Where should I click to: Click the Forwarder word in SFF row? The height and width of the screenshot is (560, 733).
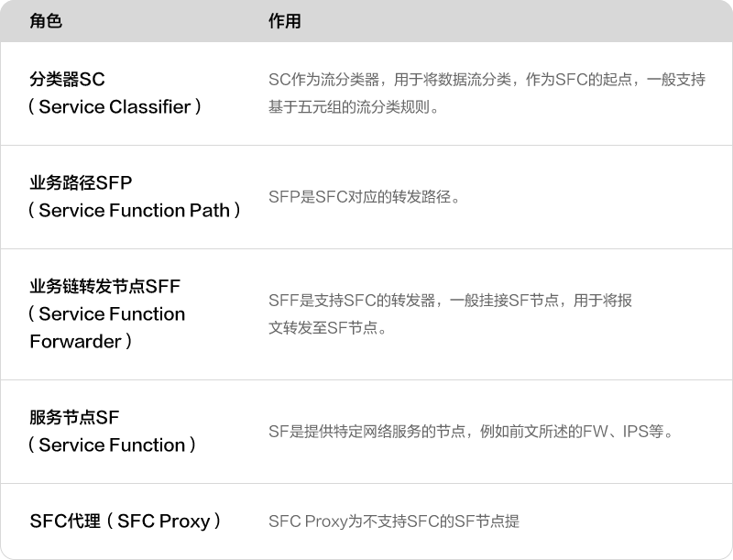pos(75,342)
